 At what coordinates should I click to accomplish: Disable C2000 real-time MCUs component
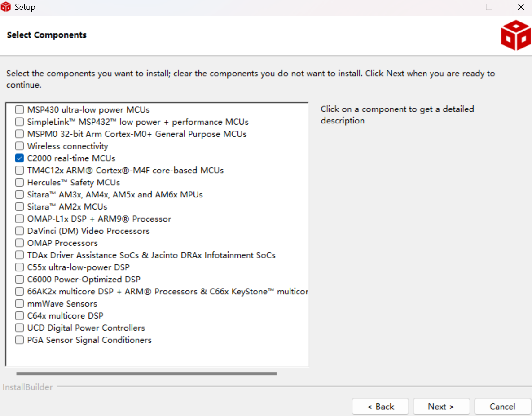pyautogui.click(x=19, y=158)
